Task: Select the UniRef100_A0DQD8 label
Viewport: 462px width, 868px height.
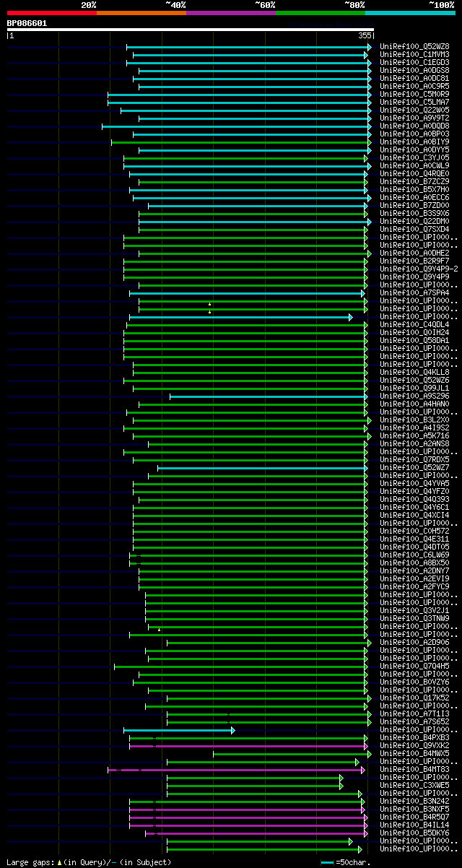Action: 414,126
